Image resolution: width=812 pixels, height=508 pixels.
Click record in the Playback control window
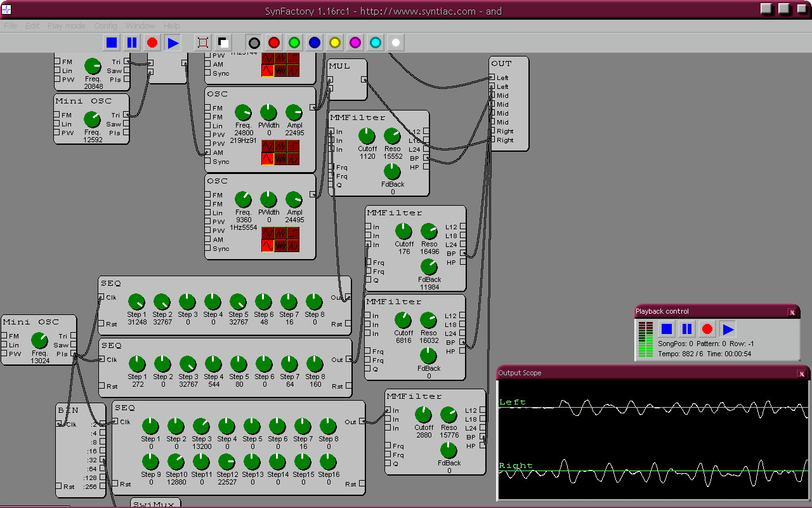point(707,329)
